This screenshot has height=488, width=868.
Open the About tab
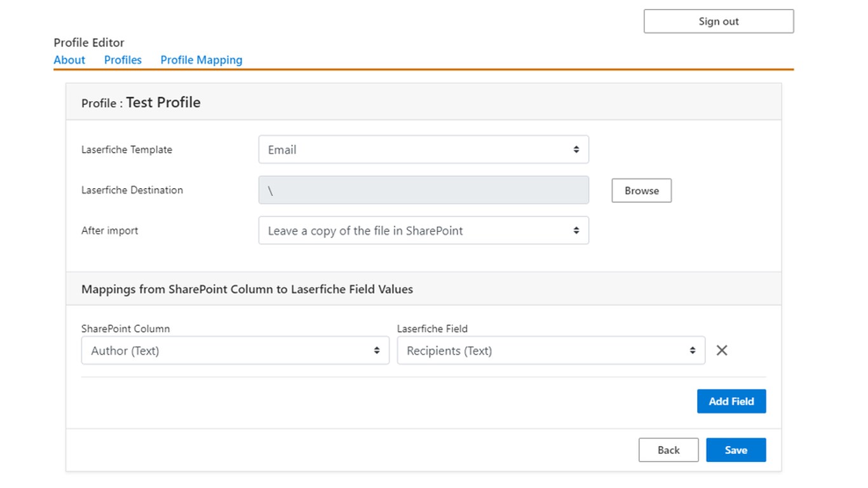(x=69, y=60)
